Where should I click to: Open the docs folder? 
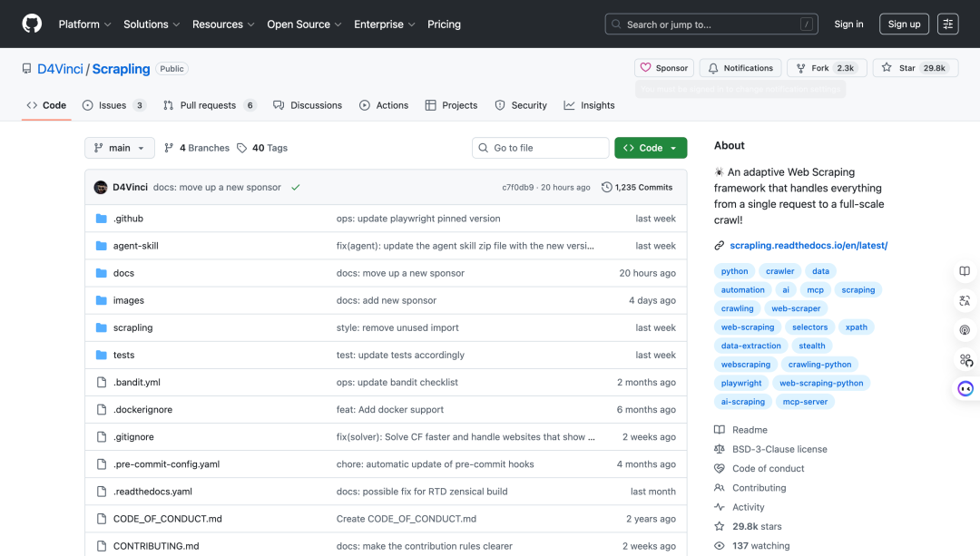point(123,273)
